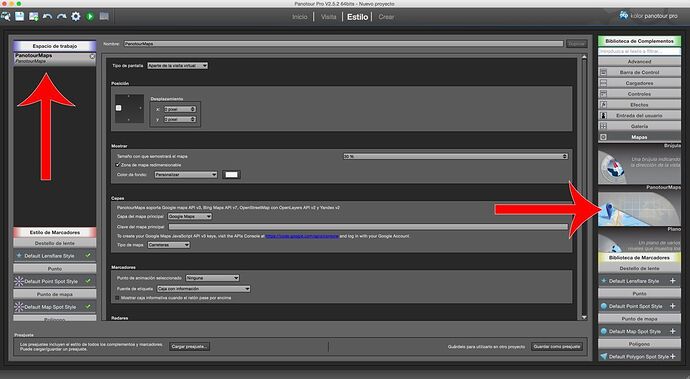This screenshot has width=690, height=379.
Task: Switch to the Crear tab
Action: (386, 17)
